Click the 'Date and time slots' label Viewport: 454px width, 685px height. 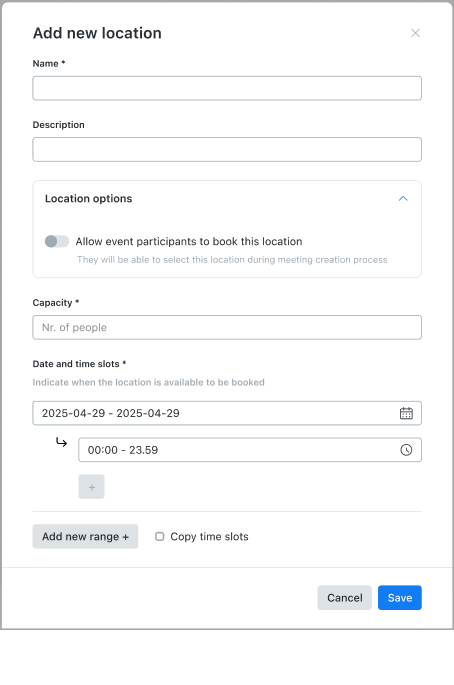(79, 364)
